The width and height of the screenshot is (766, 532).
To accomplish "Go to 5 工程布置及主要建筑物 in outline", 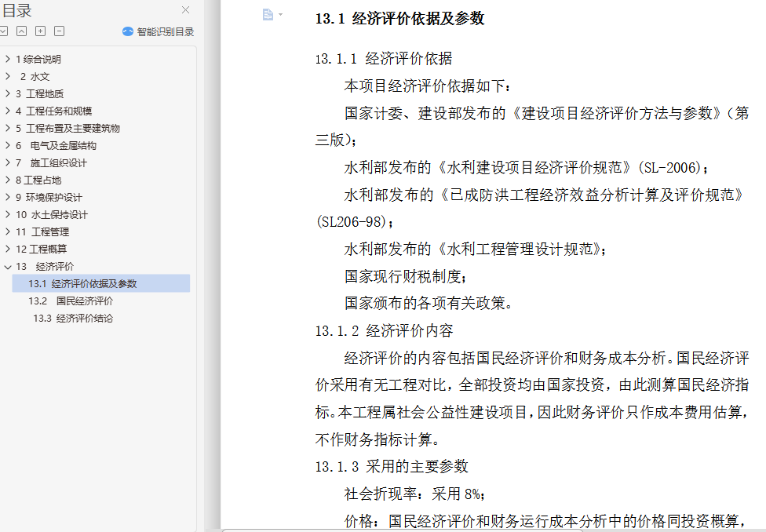I will pyautogui.click(x=67, y=128).
